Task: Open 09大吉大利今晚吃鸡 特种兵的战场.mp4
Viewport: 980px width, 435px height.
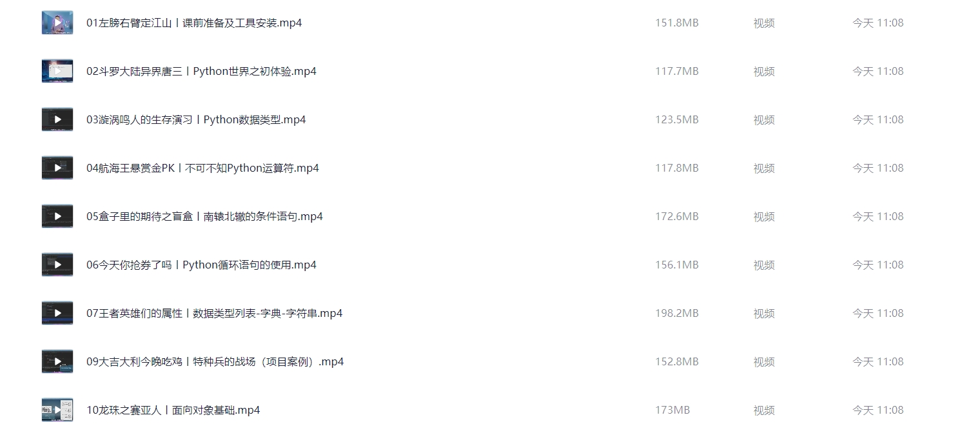Action: click(x=215, y=361)
